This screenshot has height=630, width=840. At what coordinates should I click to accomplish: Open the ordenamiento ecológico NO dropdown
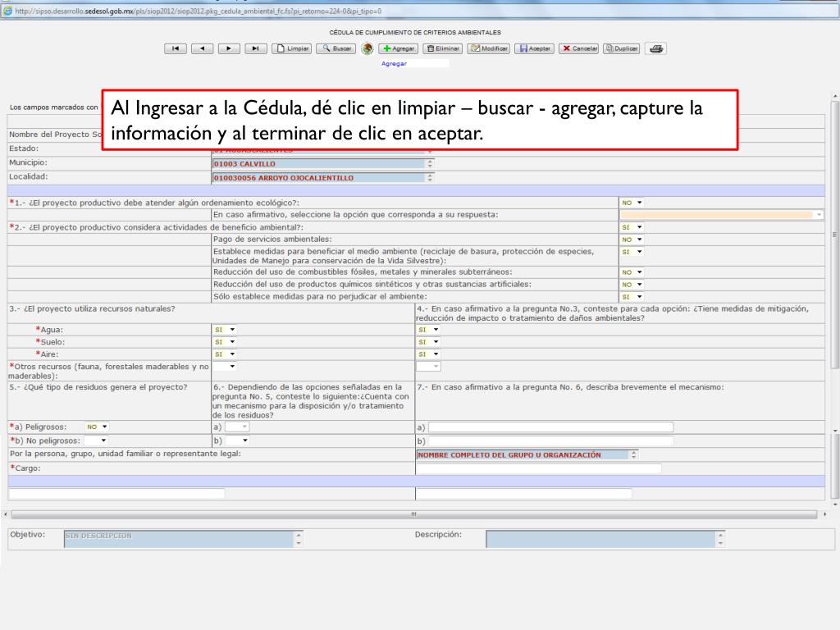632,203
